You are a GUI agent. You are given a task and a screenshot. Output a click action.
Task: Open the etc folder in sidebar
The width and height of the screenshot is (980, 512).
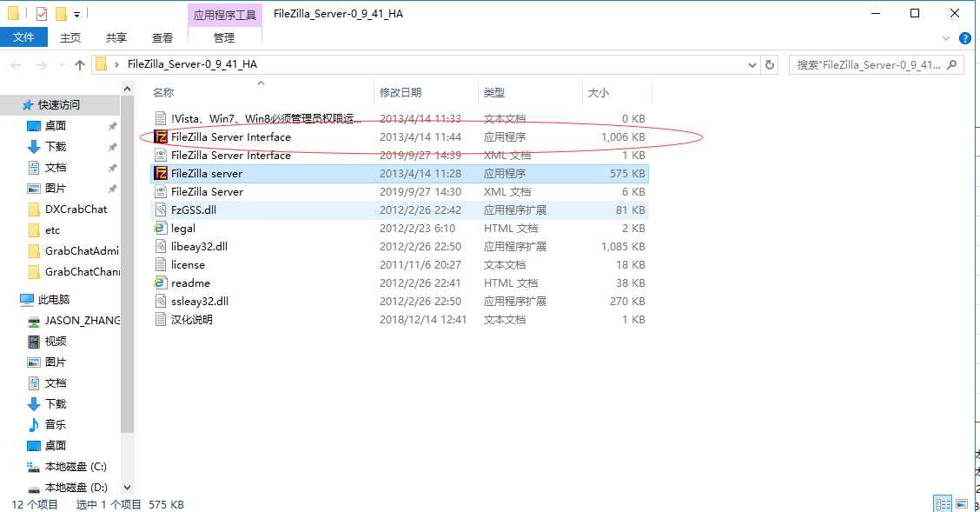click(x=52, y=230)
